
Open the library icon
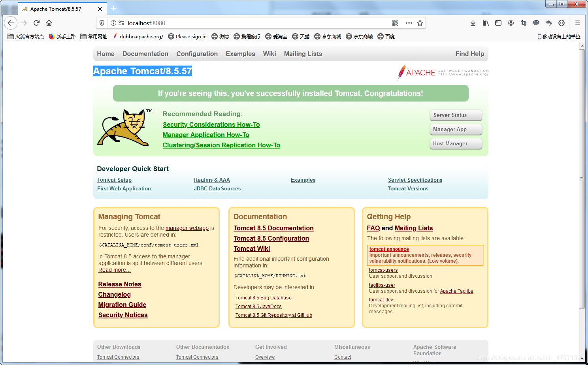pos(486,23)
